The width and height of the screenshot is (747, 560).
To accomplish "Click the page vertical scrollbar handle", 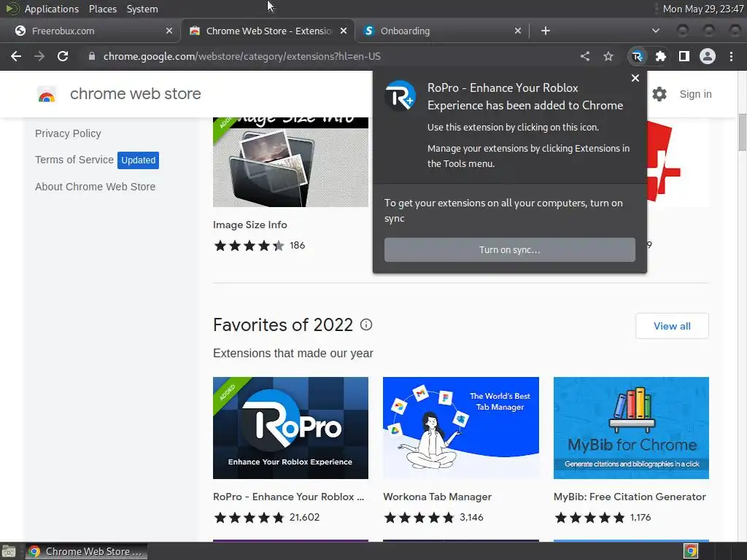I will 742,132.
